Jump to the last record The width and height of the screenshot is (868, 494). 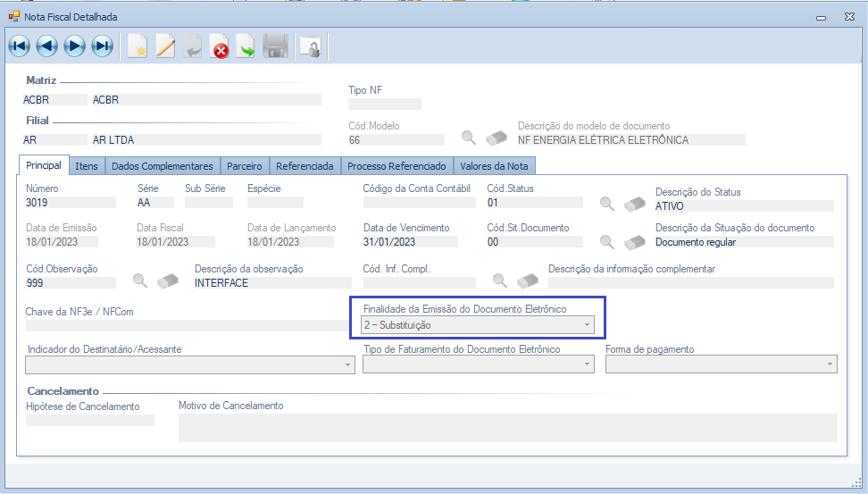click(103, 46)
